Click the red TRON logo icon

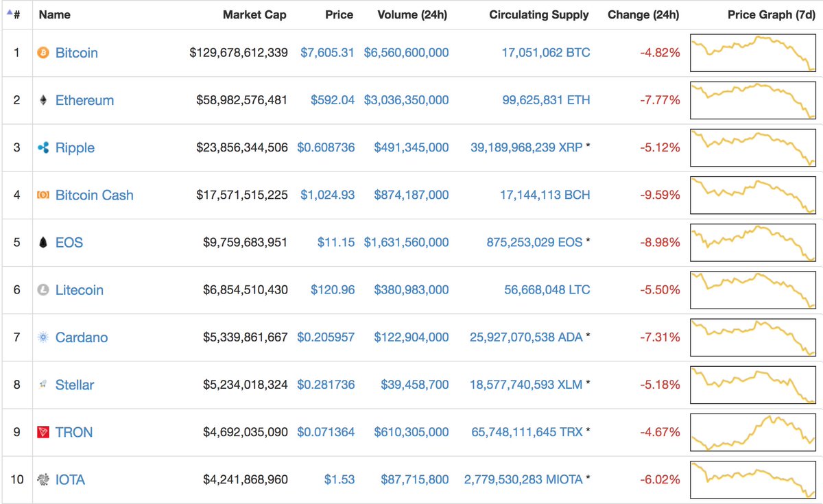pos(43,432)
